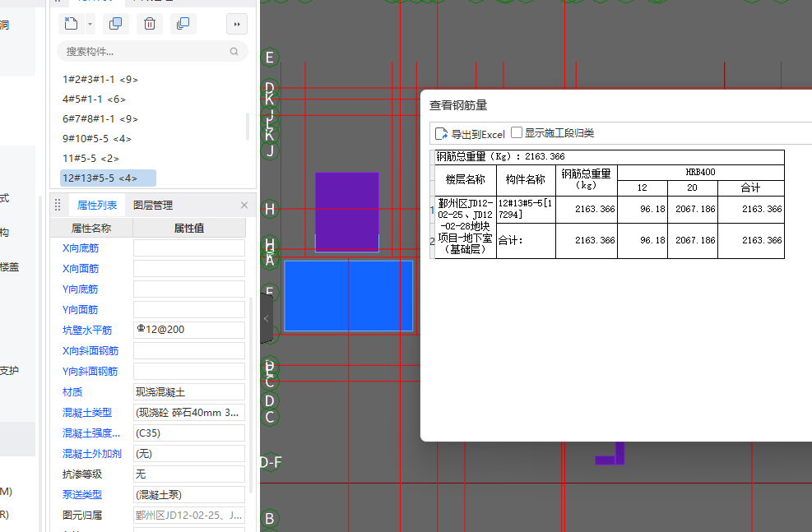
Task: Open the 混凝土强度 value (C35)
Action: (189, 433)
